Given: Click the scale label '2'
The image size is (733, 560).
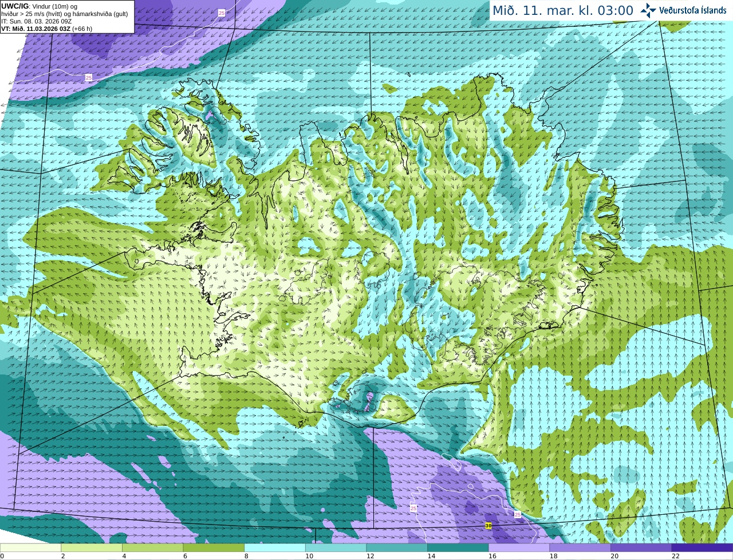Looking at the screenshot, I should click(x=63, y=556).
